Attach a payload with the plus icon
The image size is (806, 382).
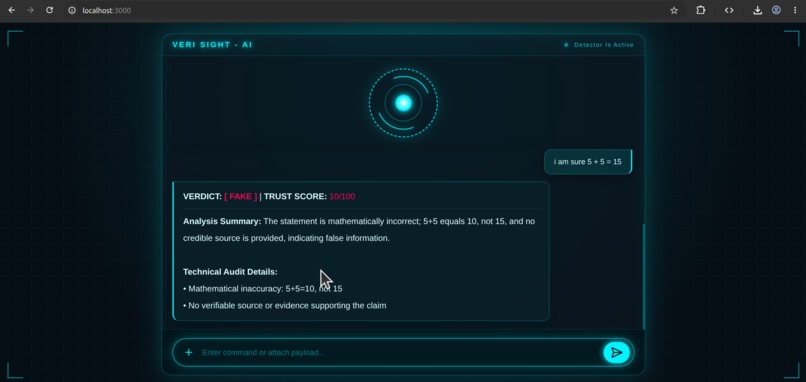point(189,353)
